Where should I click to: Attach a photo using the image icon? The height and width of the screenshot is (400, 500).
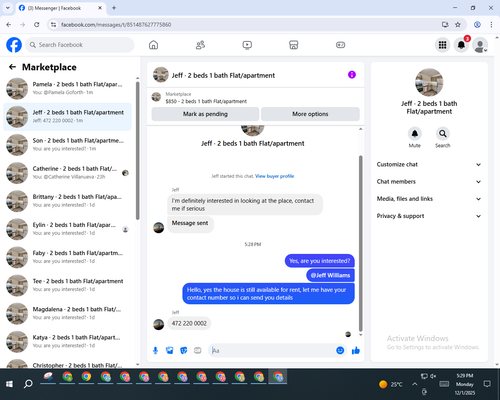click(169, 350)
